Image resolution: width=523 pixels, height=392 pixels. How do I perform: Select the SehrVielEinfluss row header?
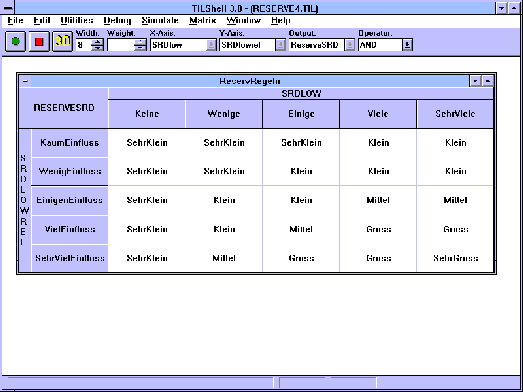click(70, 258)
